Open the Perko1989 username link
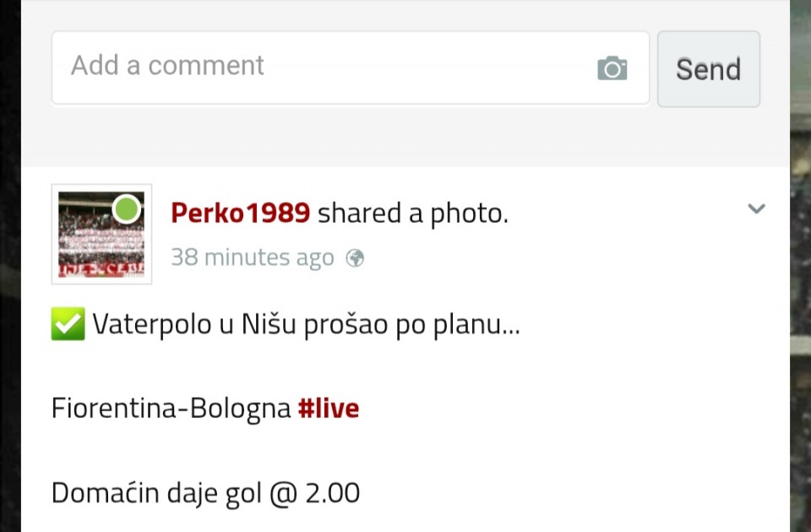 click(x=240, y=214)
